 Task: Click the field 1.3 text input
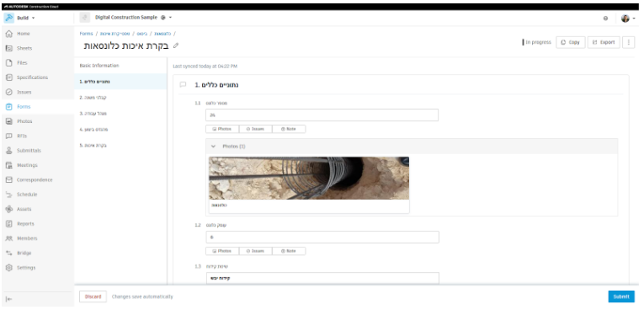pos(322,278)
